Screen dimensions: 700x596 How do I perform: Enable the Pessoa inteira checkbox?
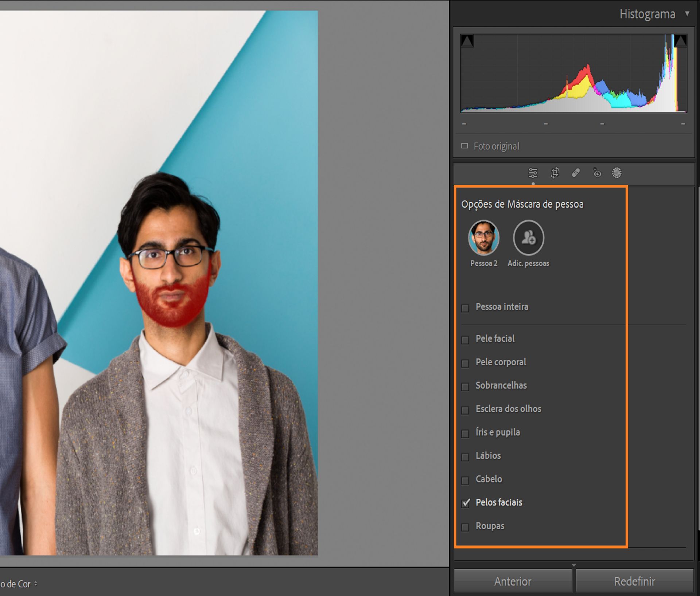pos(465,308)
